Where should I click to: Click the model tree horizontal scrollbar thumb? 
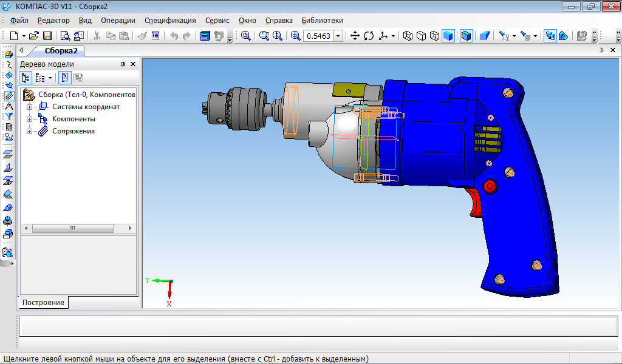point(73,228)
